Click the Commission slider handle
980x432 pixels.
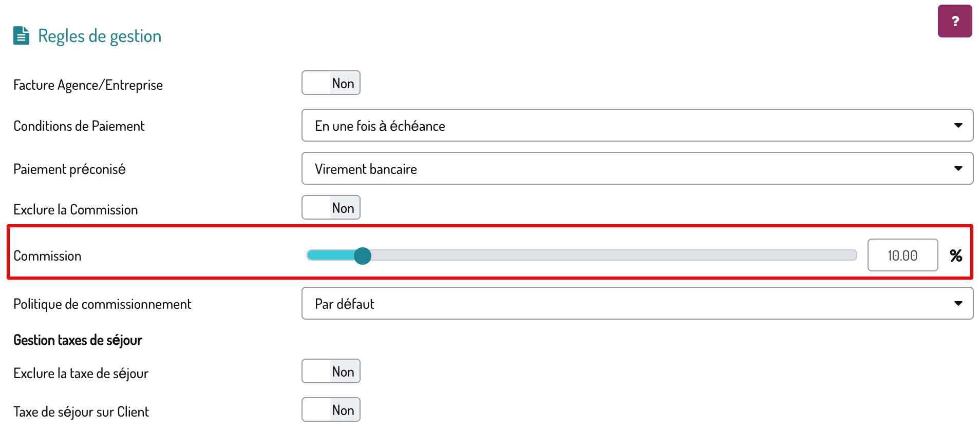[363, 256]
